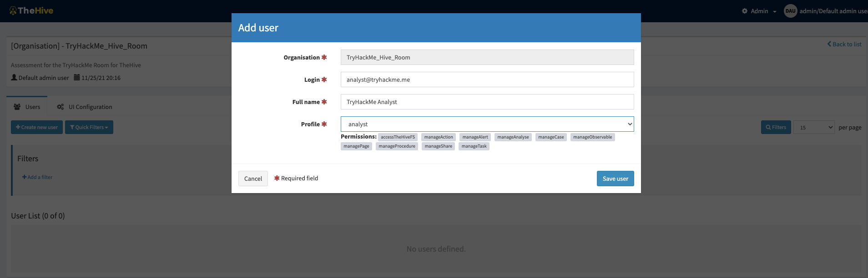Follow the Back to list link
Viewport: 868px width, 278px height.
844,44
